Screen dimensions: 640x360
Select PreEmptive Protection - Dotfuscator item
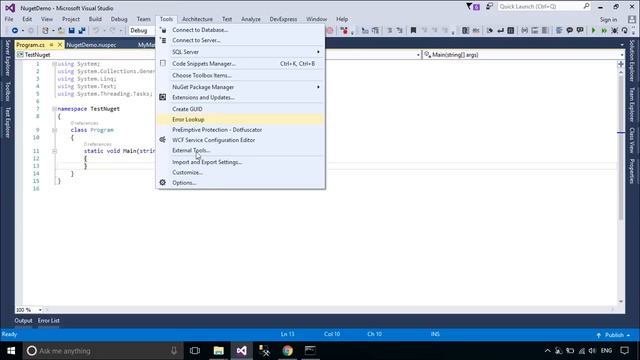[240, 129]
